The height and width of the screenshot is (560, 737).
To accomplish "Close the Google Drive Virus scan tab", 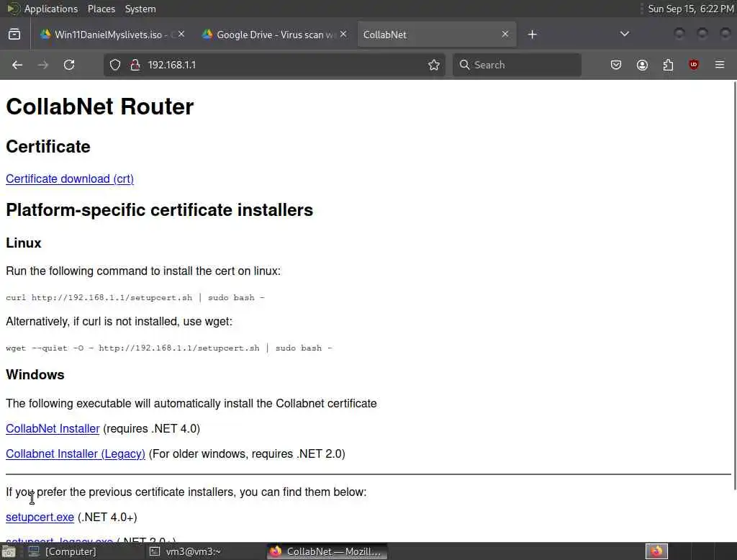I will pyautogui.click(x=343, y=35).
